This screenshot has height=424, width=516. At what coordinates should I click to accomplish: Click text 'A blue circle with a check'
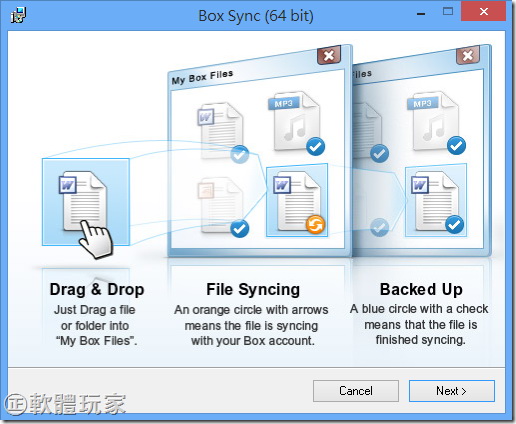coord(419,309)
